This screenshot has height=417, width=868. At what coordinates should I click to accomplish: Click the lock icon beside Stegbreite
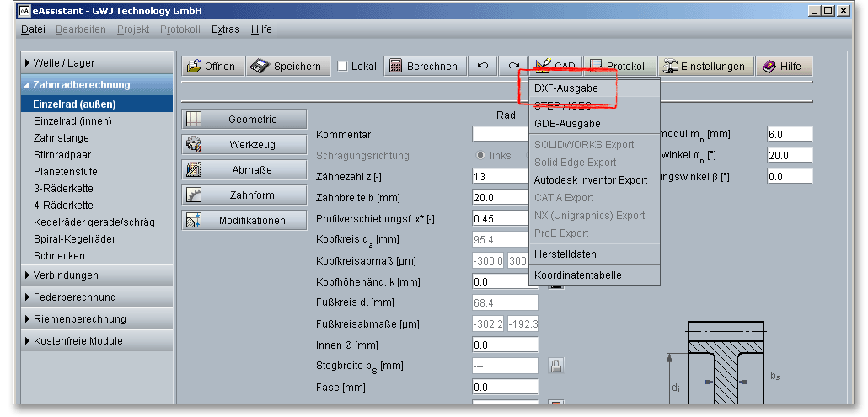click(x=555, y=366)
